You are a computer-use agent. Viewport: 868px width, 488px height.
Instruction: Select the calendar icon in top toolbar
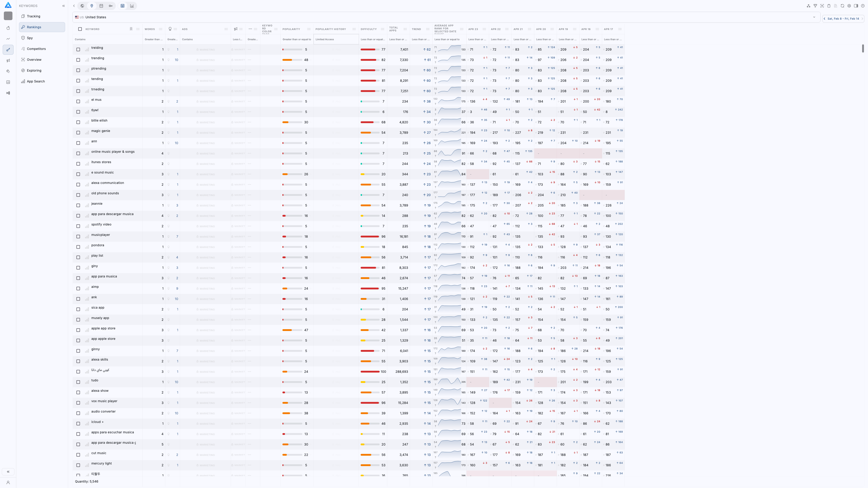pyautogui.click(x=101, y=6)
